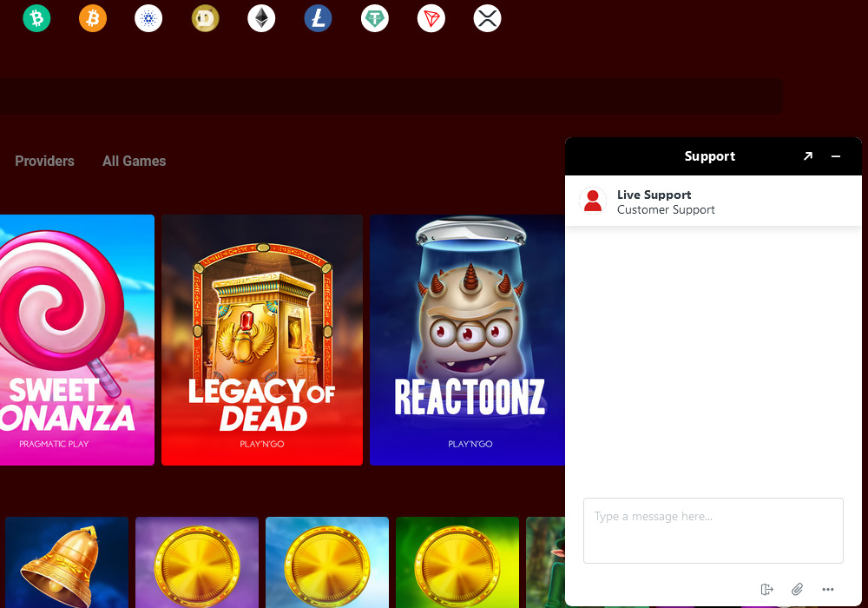
Task: Open the chat more options menu
Action: 828,589
